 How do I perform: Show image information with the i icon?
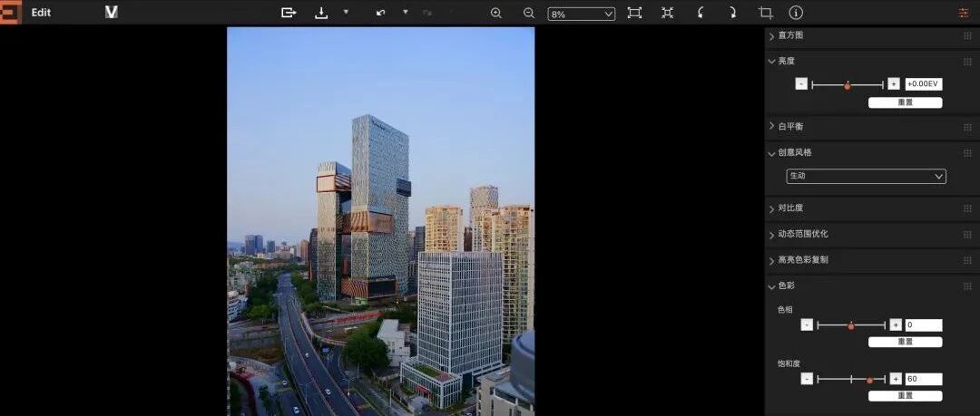(x=796, y=13)
